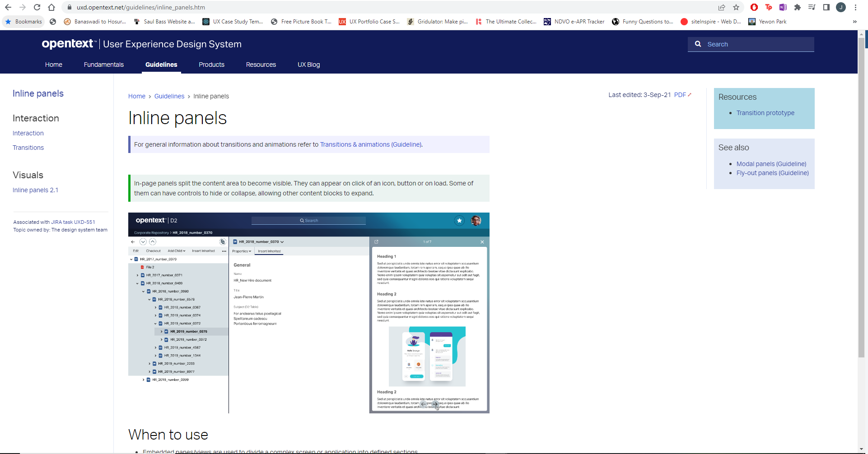Bookmark this page with the star icon

coord(736,7)
